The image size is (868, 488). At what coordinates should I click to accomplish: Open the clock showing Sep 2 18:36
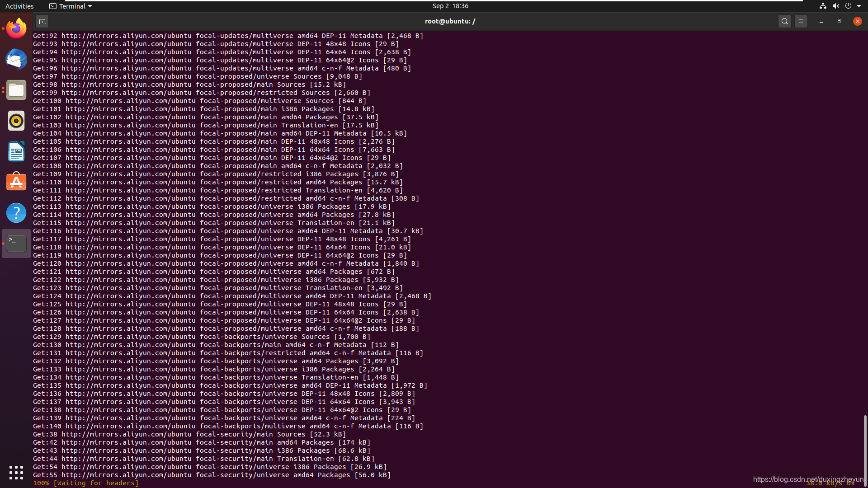(x=450, y=6)
